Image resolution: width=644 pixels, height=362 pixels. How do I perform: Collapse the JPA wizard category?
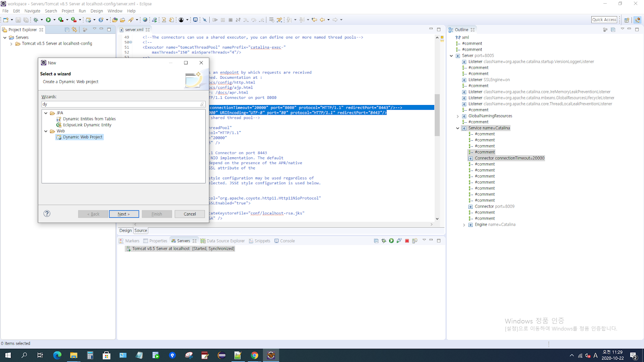point(46,113)
